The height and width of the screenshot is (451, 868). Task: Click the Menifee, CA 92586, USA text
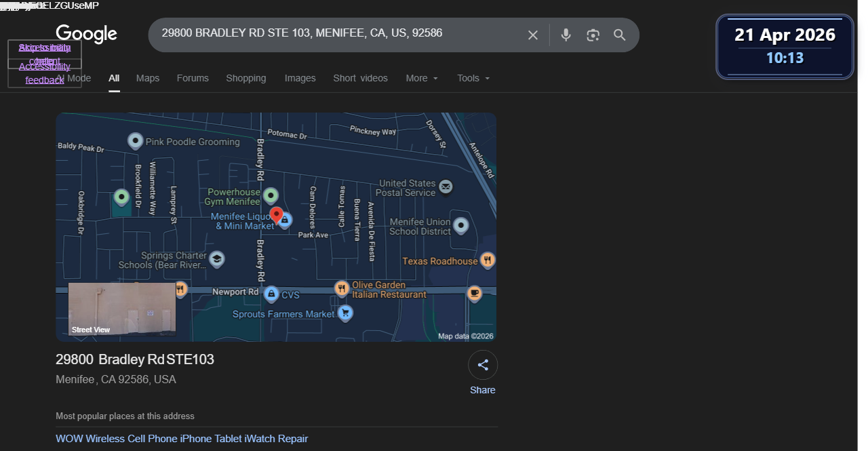point(116,380)
